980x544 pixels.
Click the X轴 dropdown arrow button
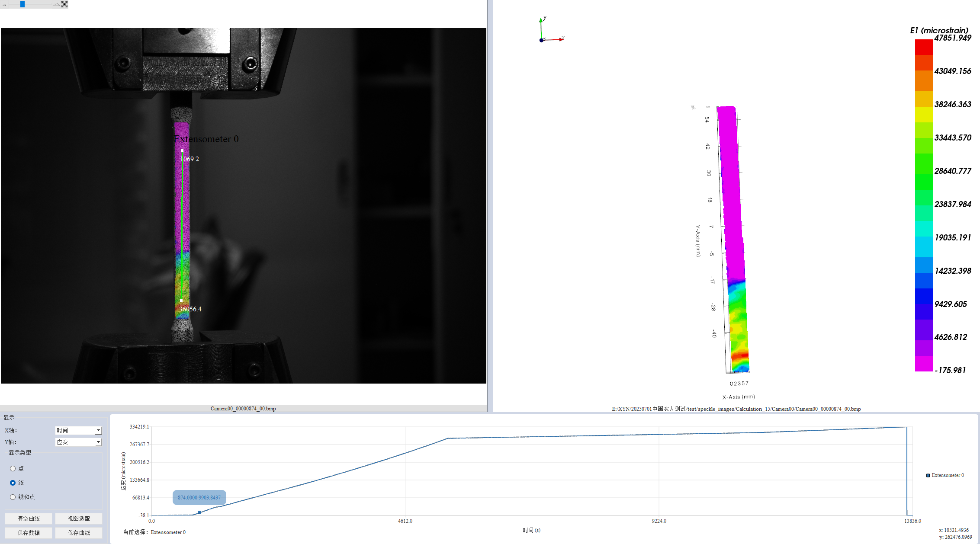(x=99, y=430)
